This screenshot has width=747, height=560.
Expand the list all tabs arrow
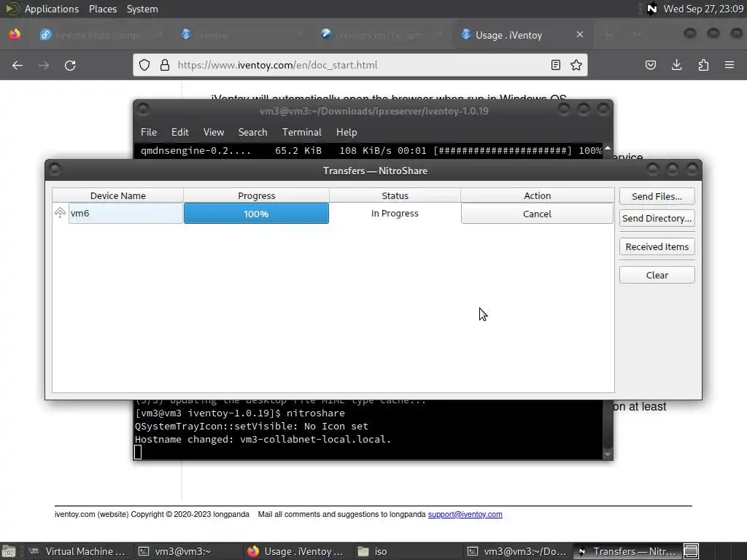pos(637,35)
